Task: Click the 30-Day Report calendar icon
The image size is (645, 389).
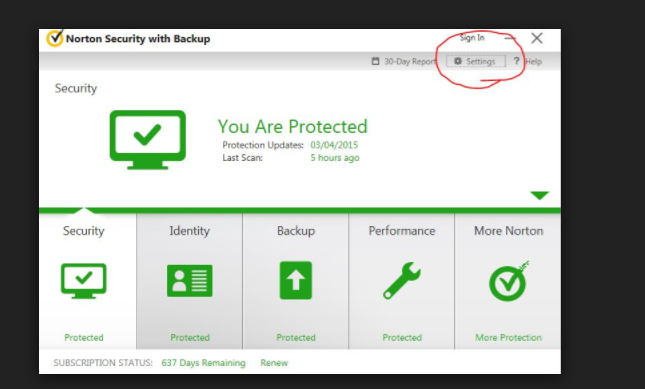Action: pyautogui.click(x=375, y=61)
